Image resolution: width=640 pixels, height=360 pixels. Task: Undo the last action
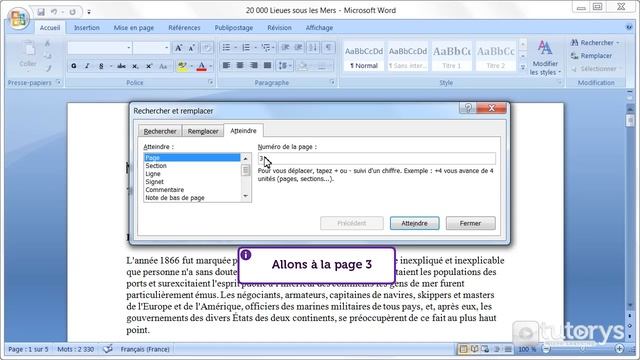pos(54,12)
